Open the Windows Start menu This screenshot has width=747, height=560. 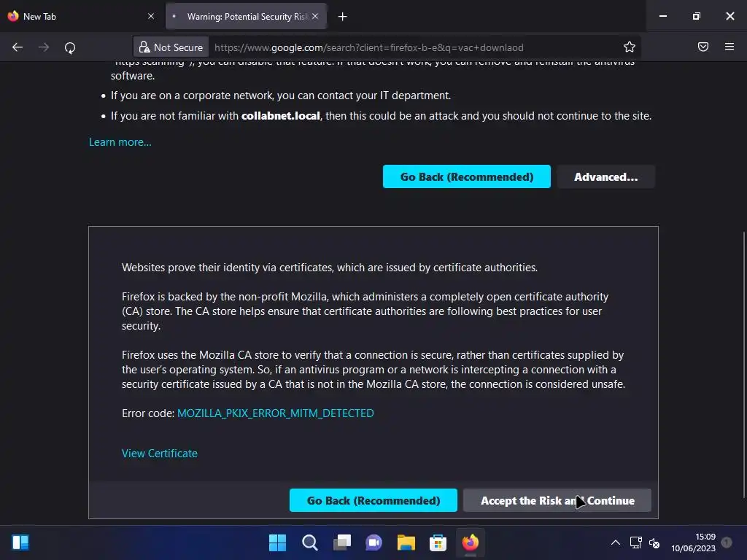278,542
